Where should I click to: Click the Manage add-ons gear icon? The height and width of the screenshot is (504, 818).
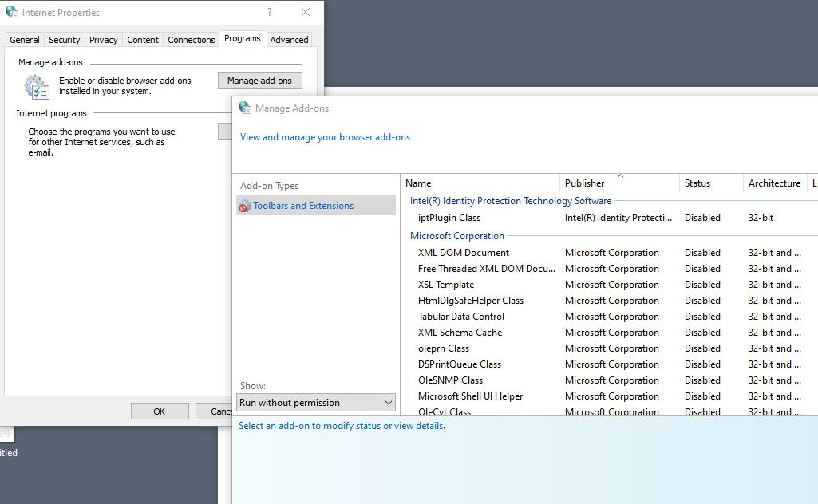click(x=37, y=86)
